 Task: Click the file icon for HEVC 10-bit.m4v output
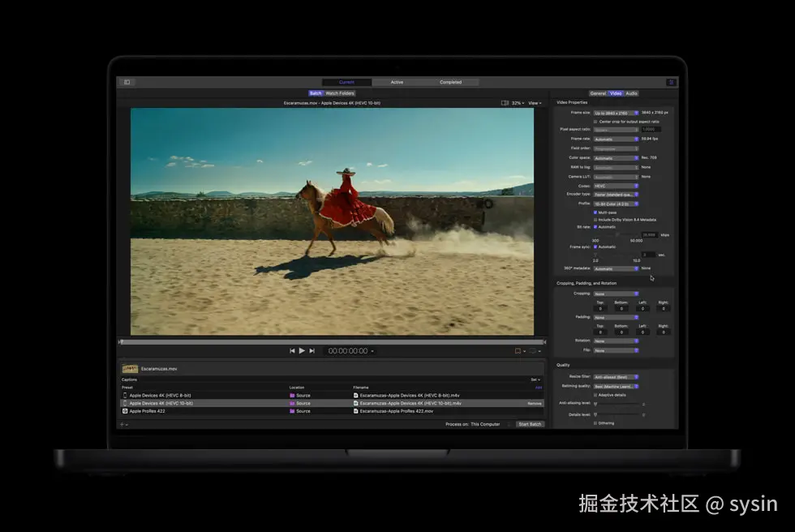355,403
